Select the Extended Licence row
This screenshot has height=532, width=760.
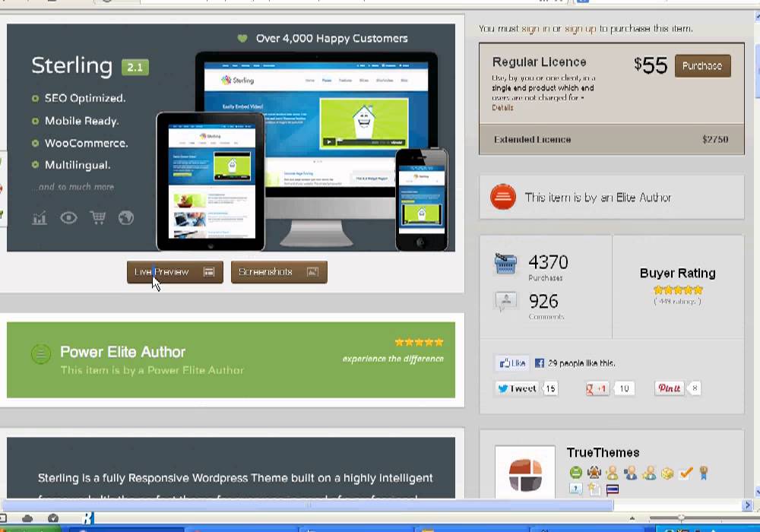[611, 140]
